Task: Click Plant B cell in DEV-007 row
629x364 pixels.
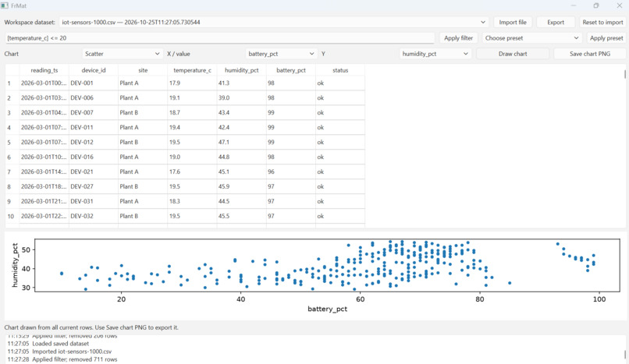Action: [143, 112]
